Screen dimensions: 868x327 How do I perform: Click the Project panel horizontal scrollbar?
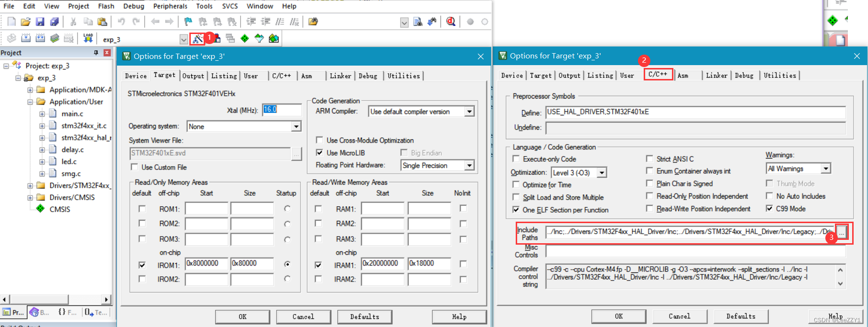click(x=55, y=300)
